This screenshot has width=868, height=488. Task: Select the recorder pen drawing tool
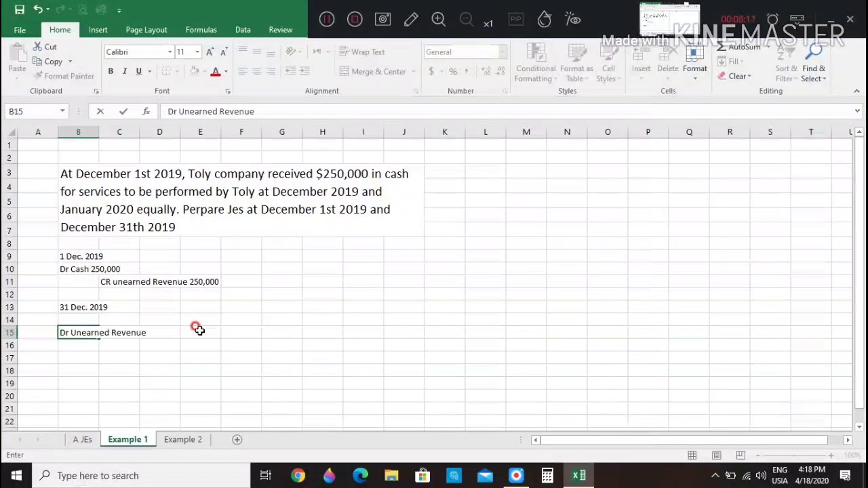[x=411, y=19]
